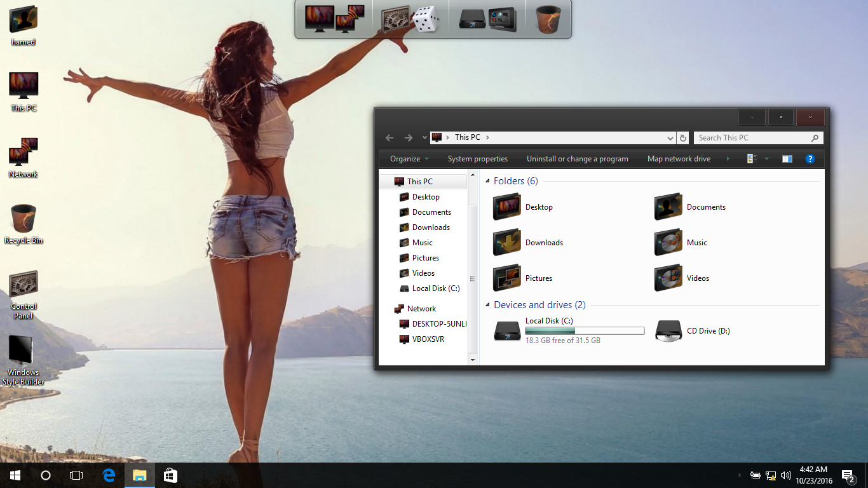Select the CD Drive (D:) icon
Screen dimensions: 868x488
click(668, 331)
